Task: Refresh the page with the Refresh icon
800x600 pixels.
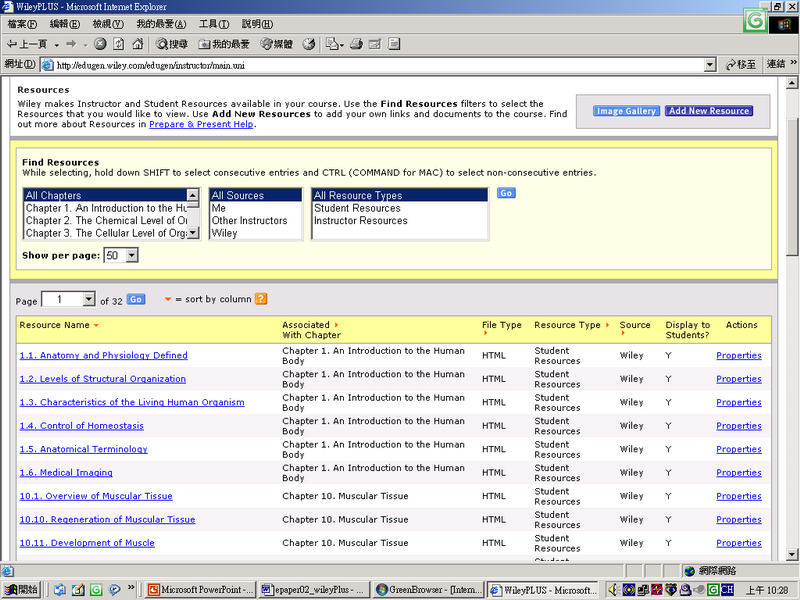Action: pos(118,44)
